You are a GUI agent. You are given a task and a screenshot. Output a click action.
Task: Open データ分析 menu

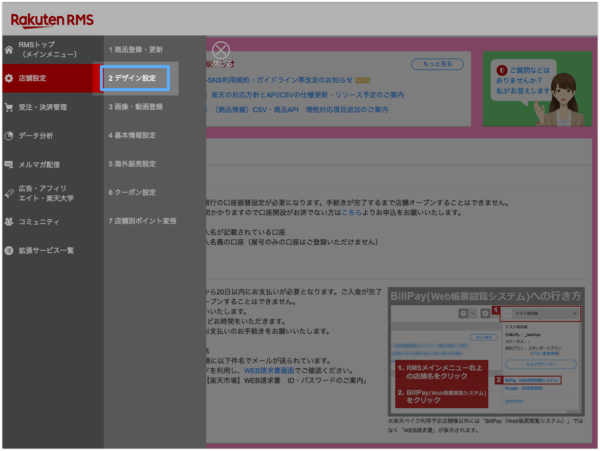click(53, 136)
